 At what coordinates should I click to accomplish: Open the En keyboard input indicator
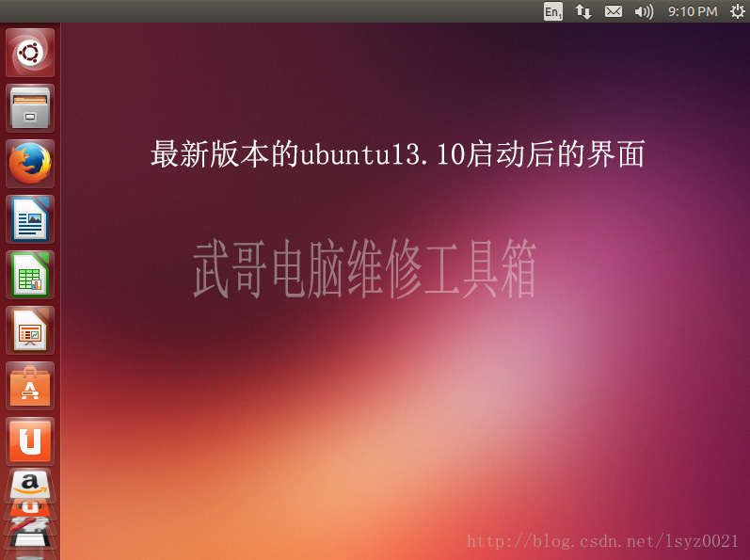pyautogui.click(x=553, y=11)
